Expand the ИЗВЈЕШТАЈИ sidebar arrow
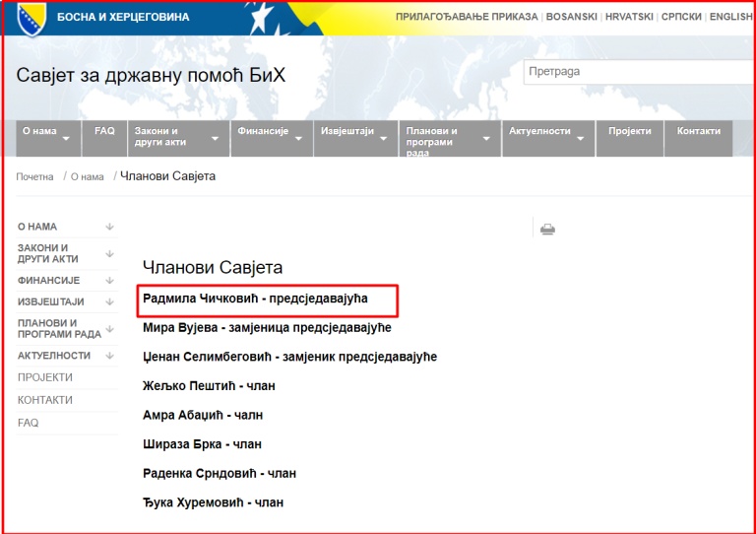This screenshot has width=756, height=534. coord(109,301)
